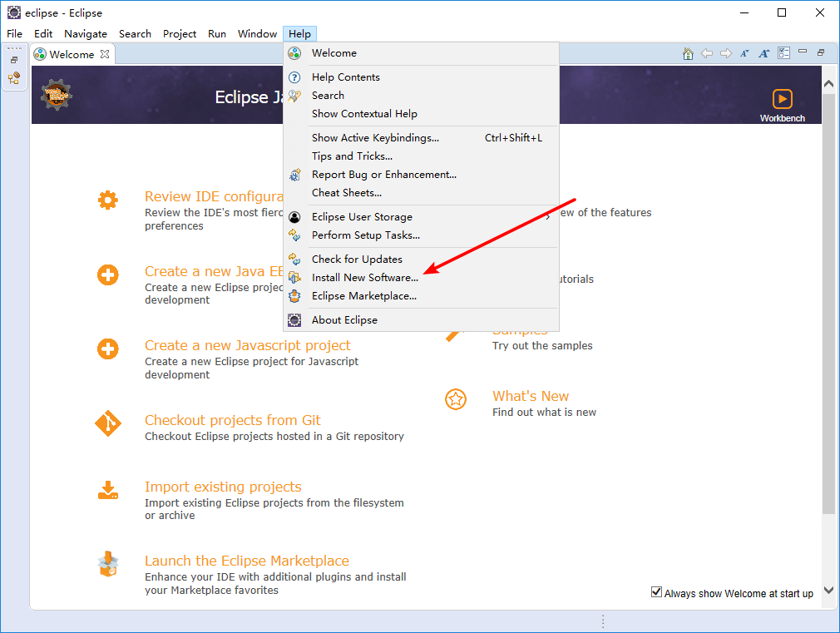
Task: Open Review IDE configuration link
Action: click(x=214, y=196)
